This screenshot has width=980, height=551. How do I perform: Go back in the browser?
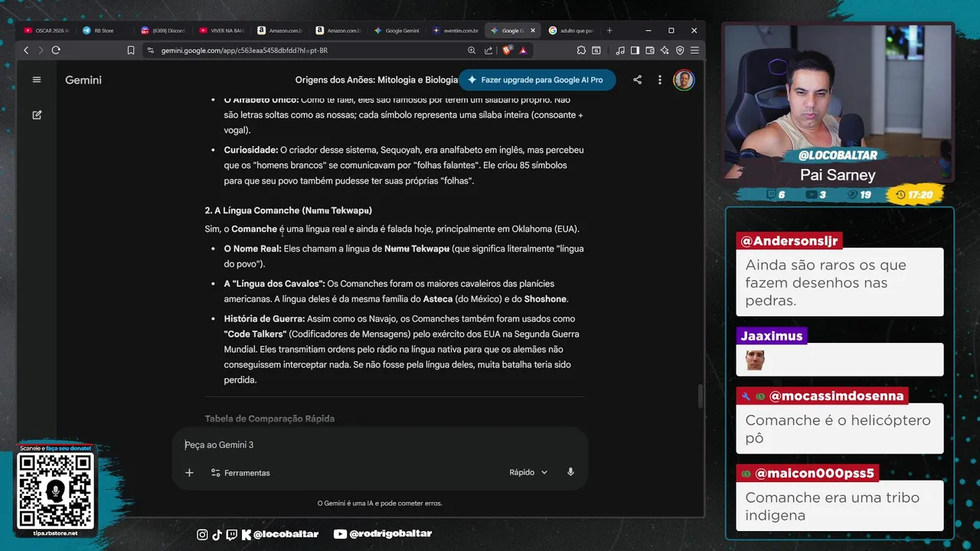pos(26,50)
